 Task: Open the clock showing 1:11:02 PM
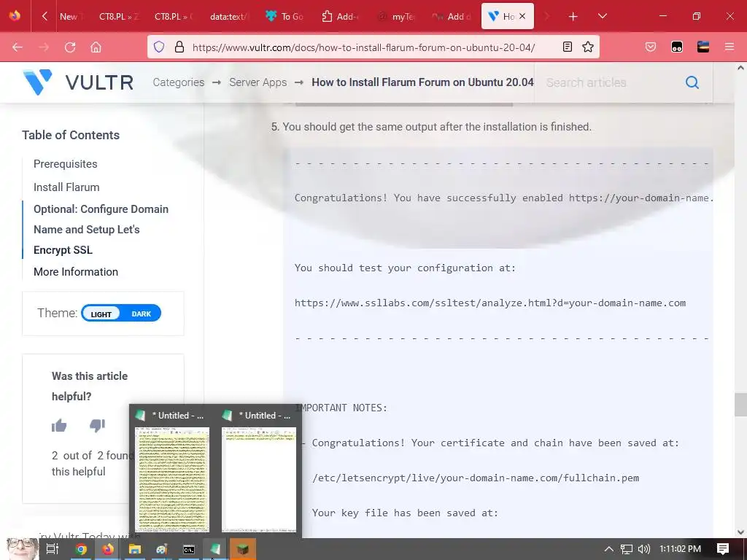click(x=681, y=549)
